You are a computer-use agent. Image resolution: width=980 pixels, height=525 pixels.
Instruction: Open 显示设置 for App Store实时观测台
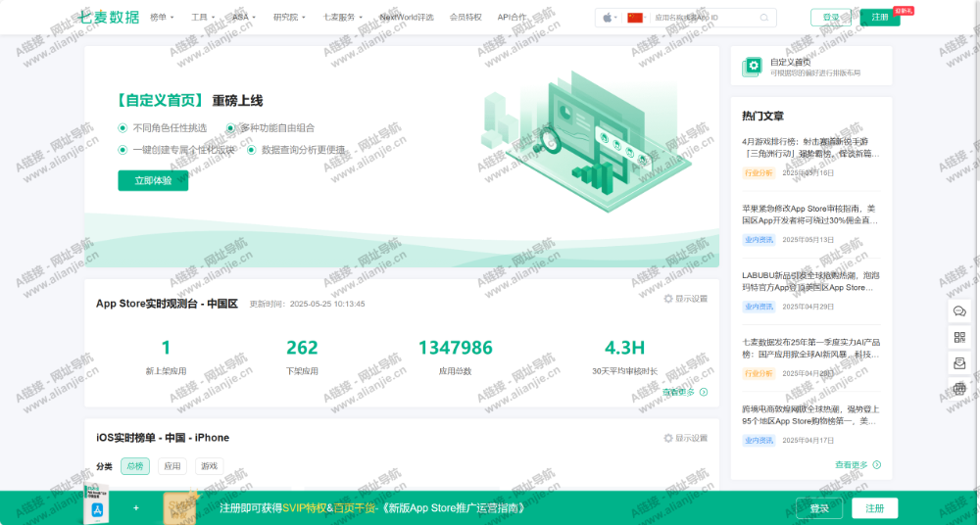pos(686,299)
